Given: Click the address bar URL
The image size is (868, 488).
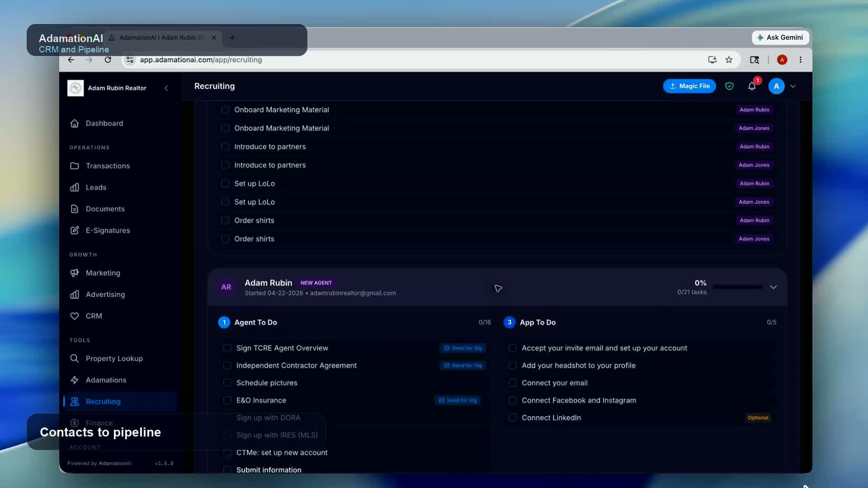Looking at the screenshot, I should (x=201, y=60).
